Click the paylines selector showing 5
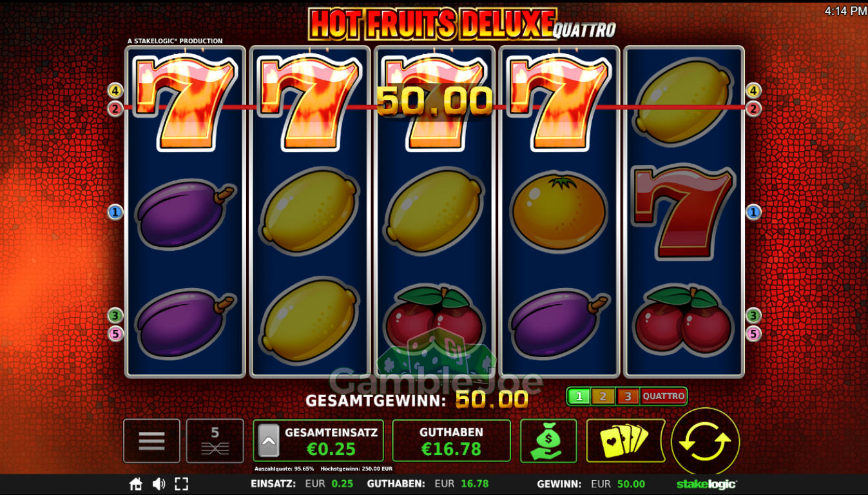This screenshot has height=495, width=868. coord(215,441)
